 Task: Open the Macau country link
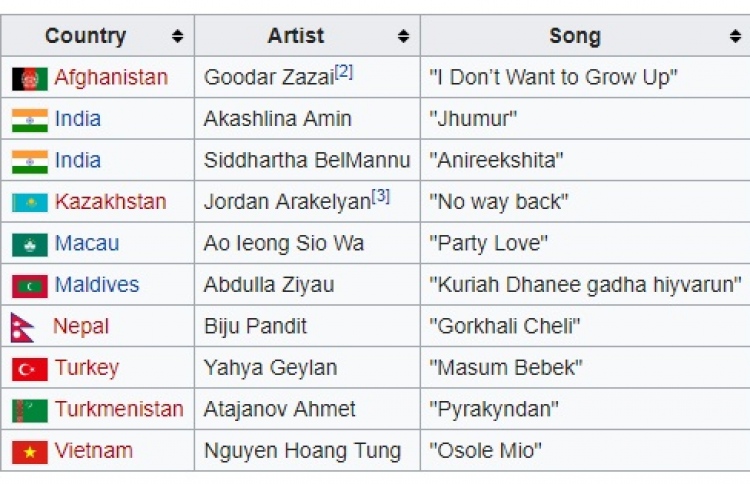[x=87, y=243]
